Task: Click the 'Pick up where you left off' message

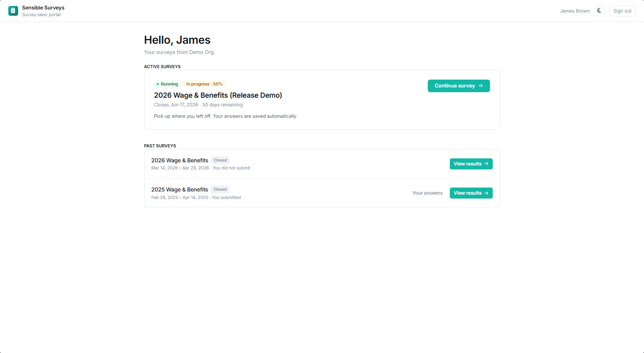Action: point(226,116)
